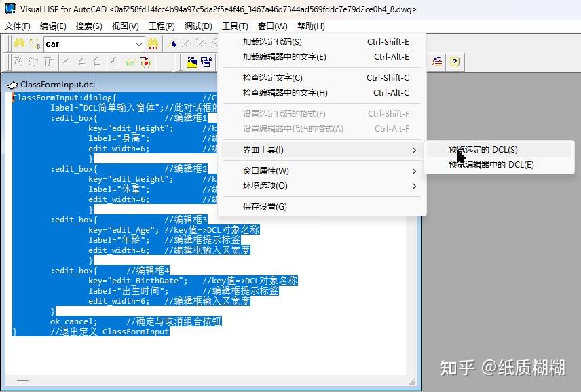Viewport: 581px width, 392px height.
Task: Open the 调试(D) menu
Action: pos(198,26)
